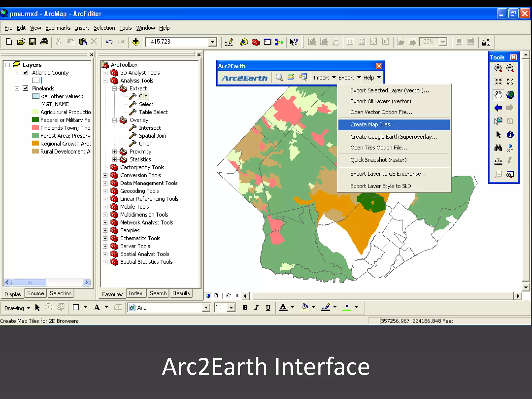Screen dimensions: 532x399
Task: Collapse the Extract toolset
Action: (114, 89)
